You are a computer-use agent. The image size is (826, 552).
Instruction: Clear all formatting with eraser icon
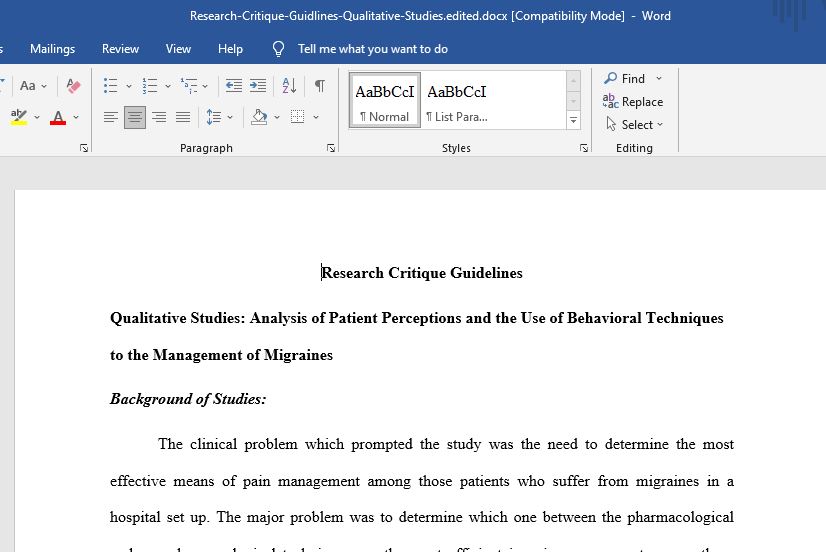[x=73, y=85]
